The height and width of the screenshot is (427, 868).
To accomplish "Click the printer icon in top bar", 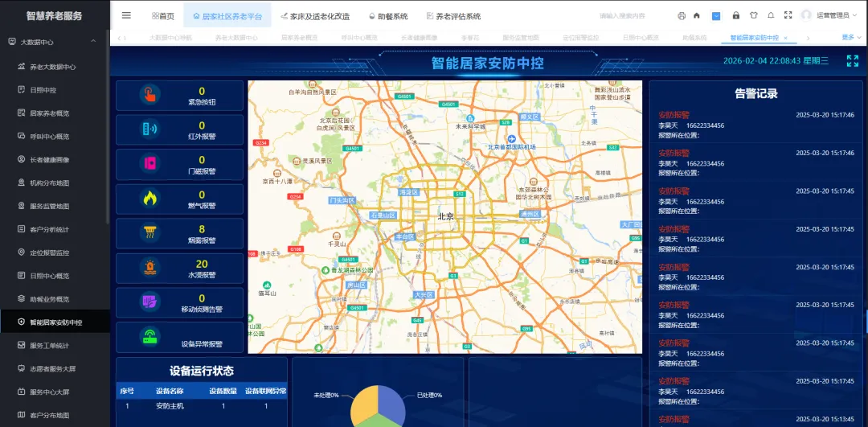I will 682,16.
